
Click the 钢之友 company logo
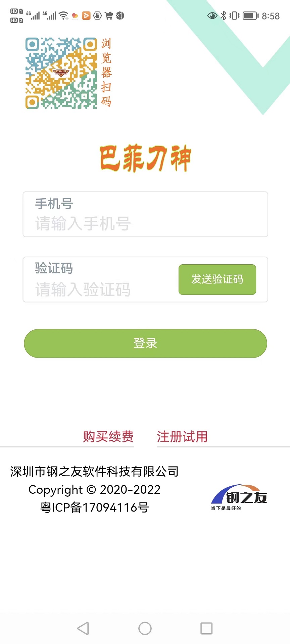point(239,497)
